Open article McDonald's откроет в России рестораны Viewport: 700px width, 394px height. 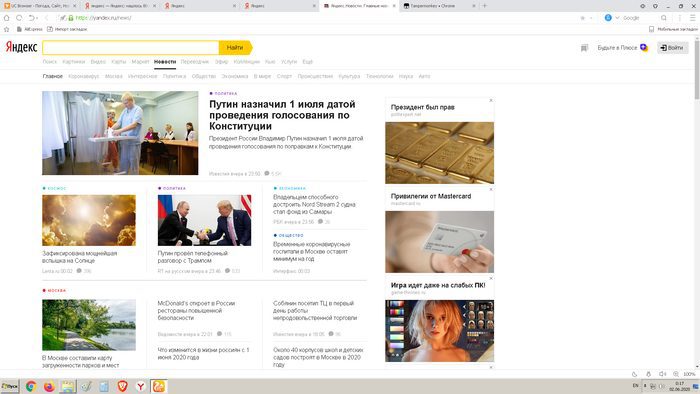(196, 310)
